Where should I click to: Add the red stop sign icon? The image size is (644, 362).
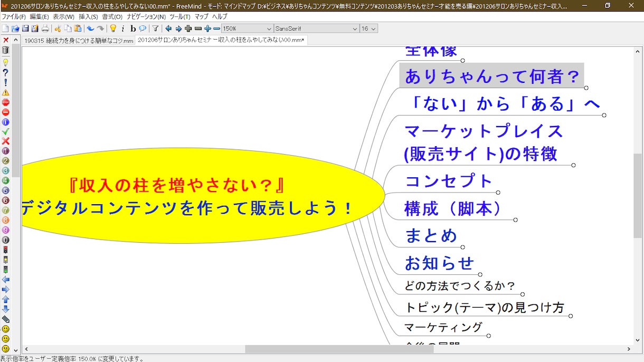6,102
